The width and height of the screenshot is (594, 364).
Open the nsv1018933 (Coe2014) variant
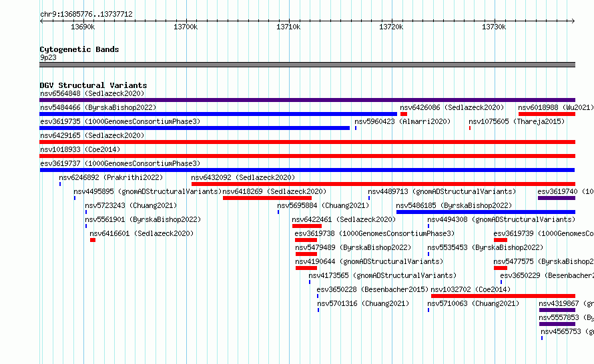pyautogui.click(x=80, y=149)
